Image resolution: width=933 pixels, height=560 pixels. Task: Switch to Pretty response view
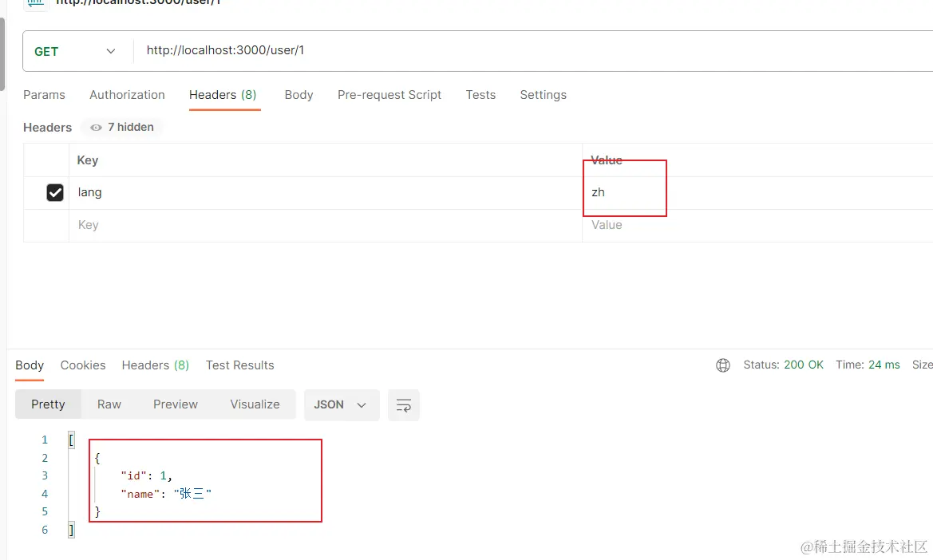(48, 404)
